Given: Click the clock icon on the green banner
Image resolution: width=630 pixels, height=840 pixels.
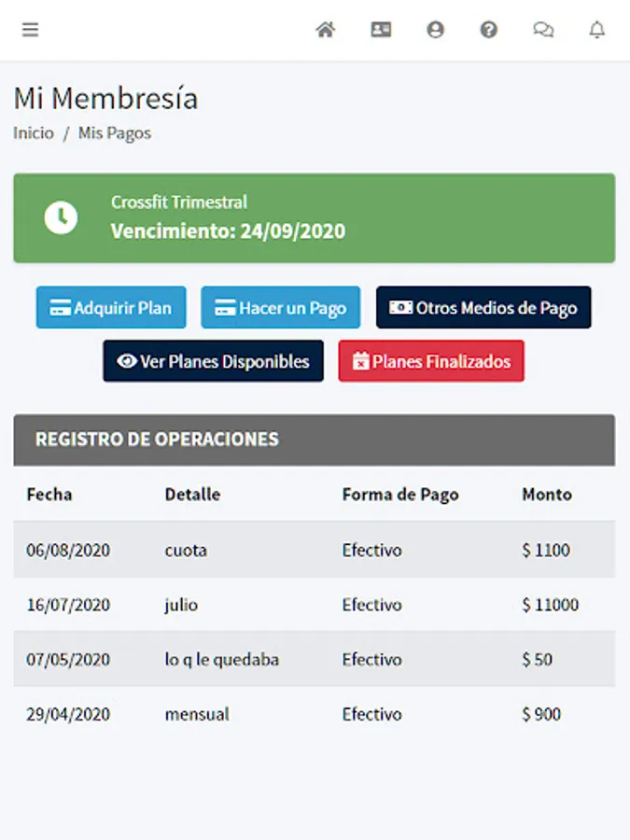Looking at the screenshot, I should 62,217.
